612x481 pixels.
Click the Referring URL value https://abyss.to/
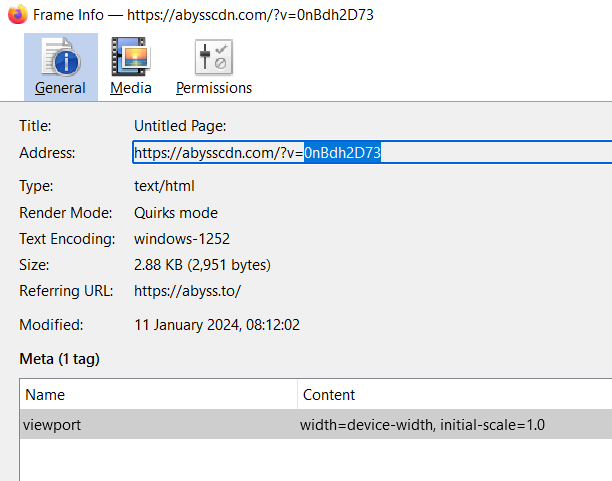click(188, 291)
